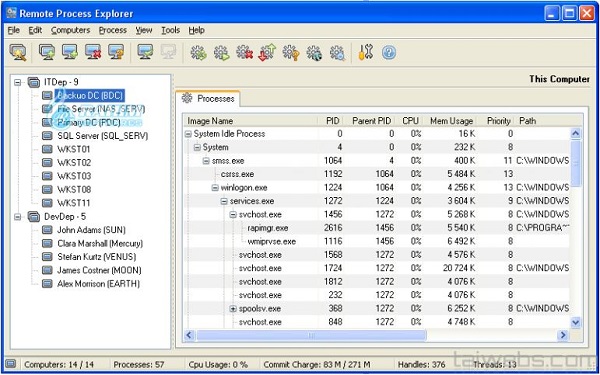Open the Tools menu

170,30
